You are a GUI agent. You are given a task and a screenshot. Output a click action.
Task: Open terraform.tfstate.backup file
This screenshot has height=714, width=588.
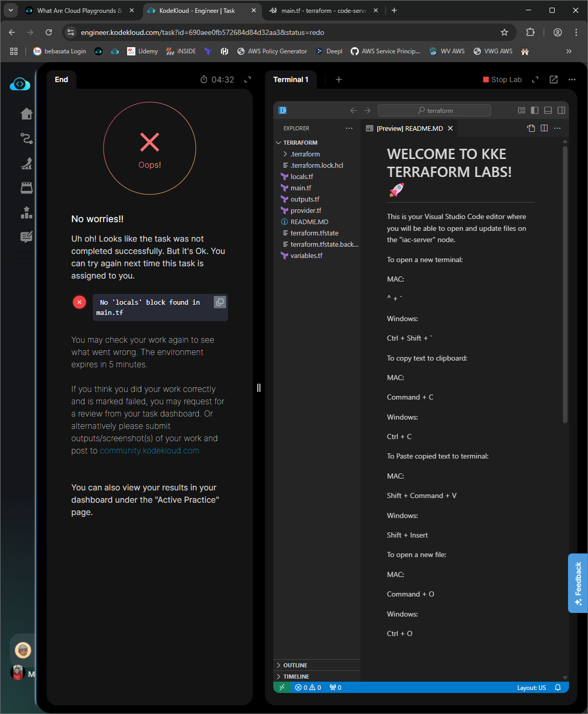point(317,244)
